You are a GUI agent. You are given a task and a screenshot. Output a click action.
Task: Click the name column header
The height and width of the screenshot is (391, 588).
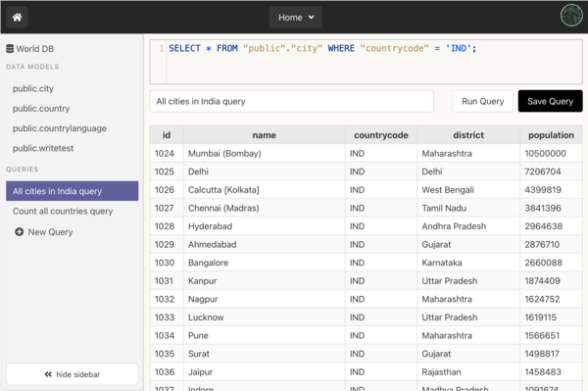pos(264,135)
